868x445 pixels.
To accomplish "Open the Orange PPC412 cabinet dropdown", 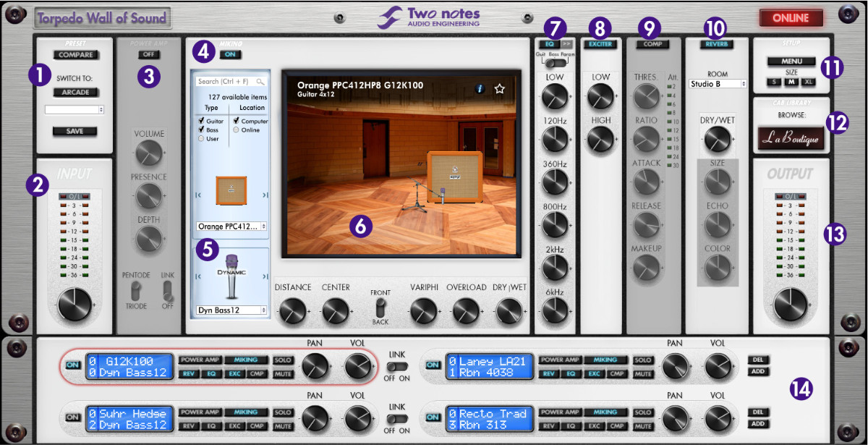I will click(231, 226).
